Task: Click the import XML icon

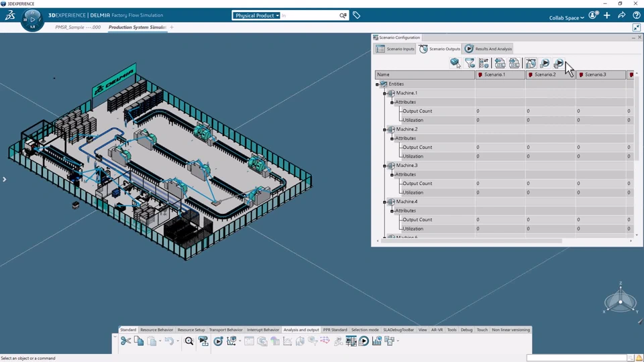Action: click(499, 63)
